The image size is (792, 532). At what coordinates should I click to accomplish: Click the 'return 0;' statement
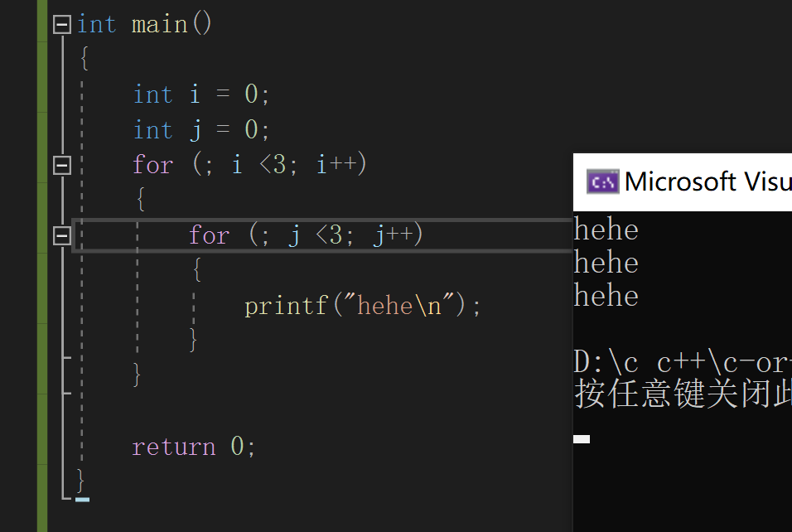click(x=194, y=447)
